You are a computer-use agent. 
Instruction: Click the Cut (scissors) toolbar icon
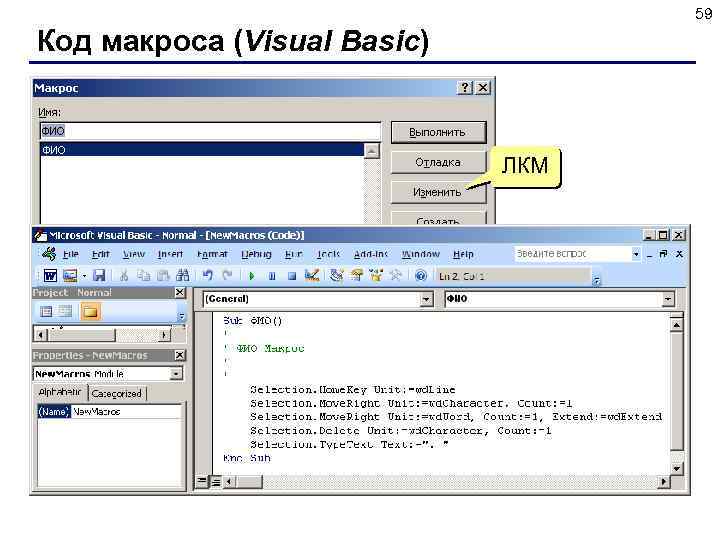click(x=124, y=276)
